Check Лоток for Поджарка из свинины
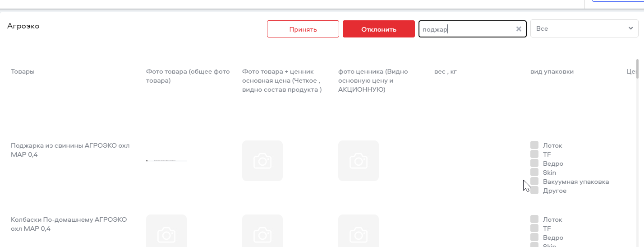This screenshot has height=247, width=644. pos(534,145)
